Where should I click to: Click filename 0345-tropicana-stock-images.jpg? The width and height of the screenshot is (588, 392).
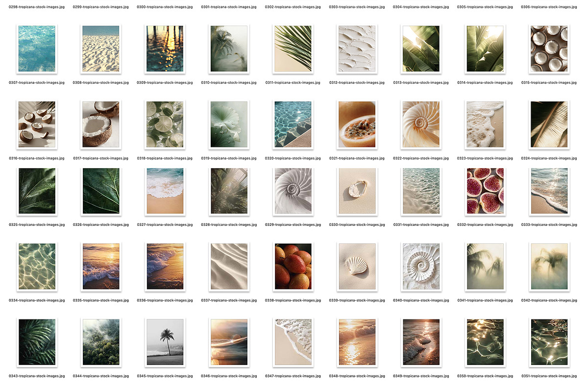165,376
